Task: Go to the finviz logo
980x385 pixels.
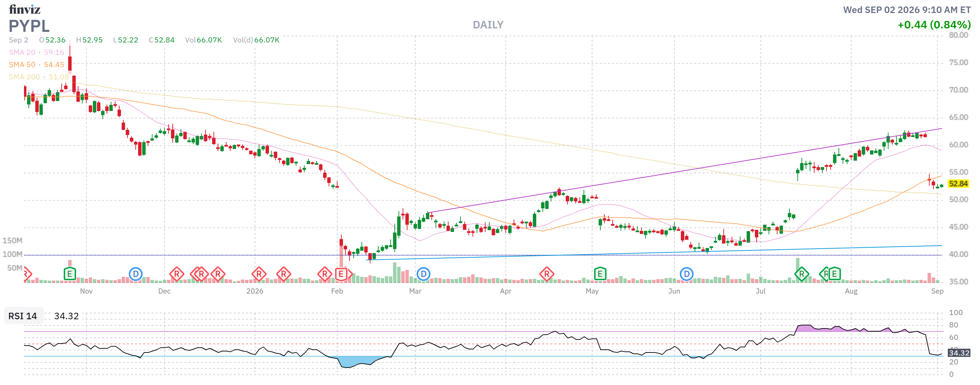Action: coord(25,9)
